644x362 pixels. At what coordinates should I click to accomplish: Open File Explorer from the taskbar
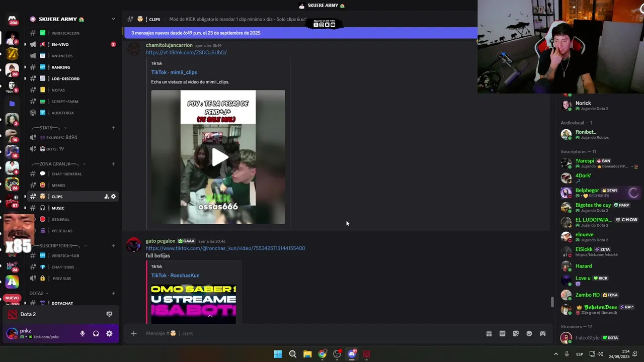pos(307,354)
